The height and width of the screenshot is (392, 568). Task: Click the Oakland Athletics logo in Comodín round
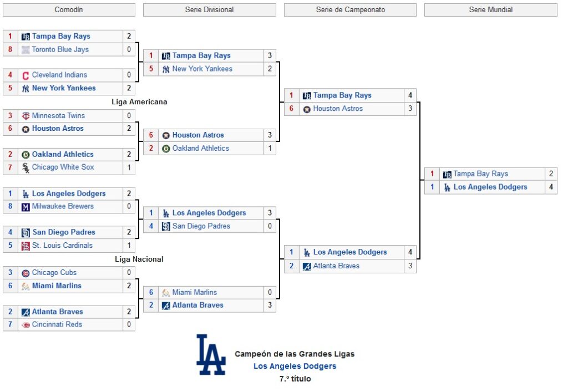point(26,155)
